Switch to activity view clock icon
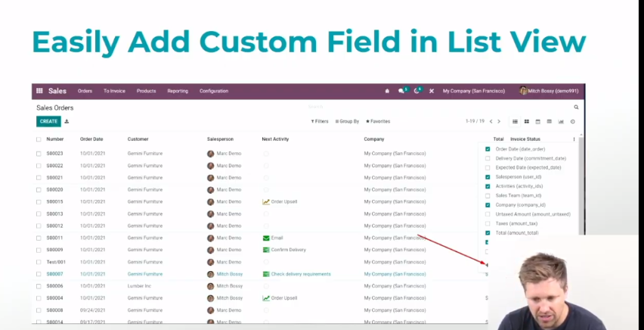Viewport: 644px width, 330px height. pos(572,121)
